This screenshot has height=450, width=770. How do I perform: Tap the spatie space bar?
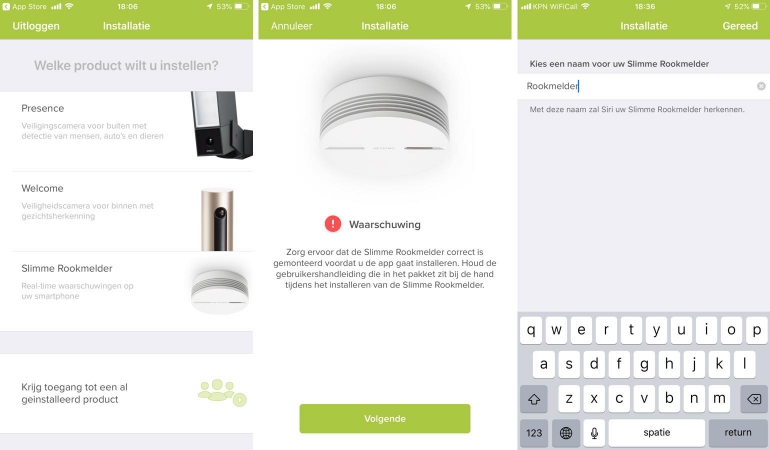click(x=657, y=433)
